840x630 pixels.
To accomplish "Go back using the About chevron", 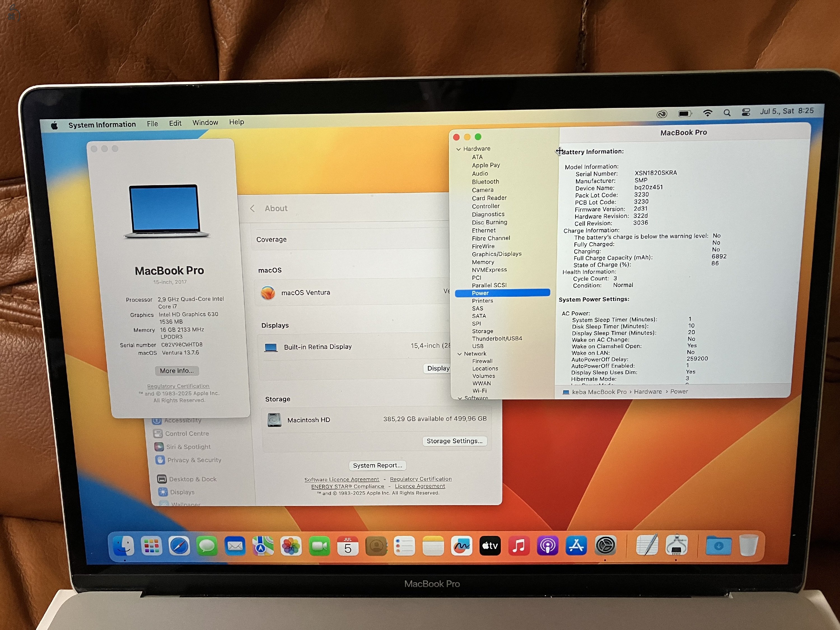I will tap(252, 209).
